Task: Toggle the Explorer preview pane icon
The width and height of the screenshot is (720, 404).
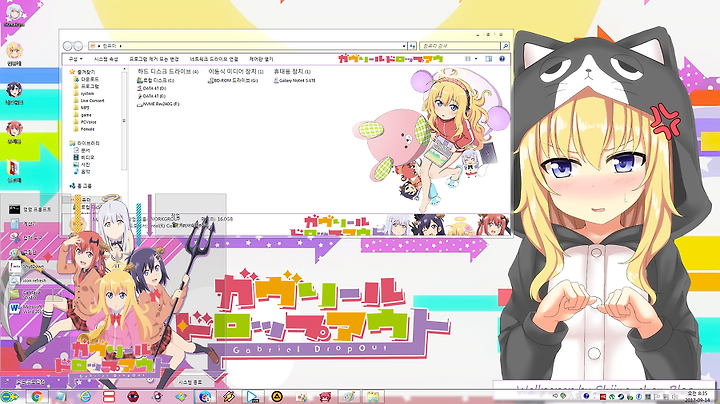Action: click(489, 59)
